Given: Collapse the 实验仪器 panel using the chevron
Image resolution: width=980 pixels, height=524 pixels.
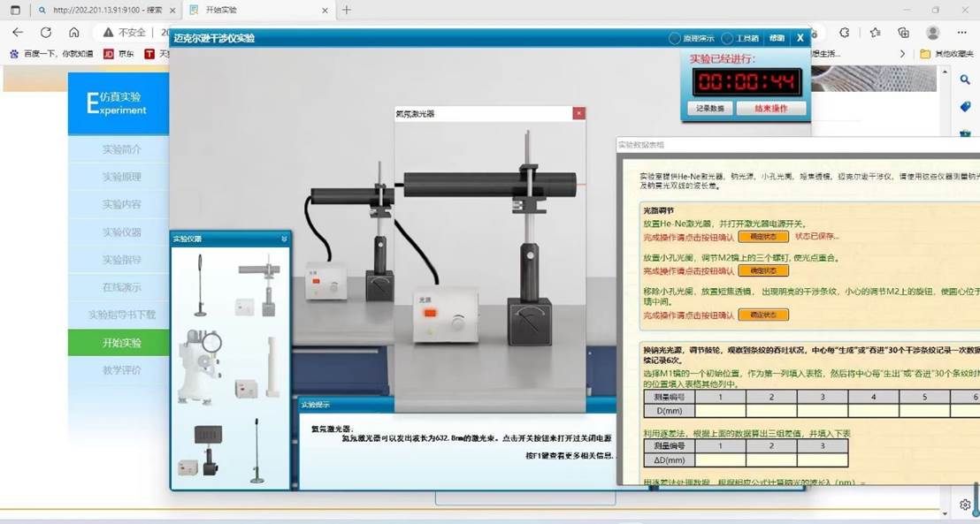Looking at the screenshot, I should point(284,239).
